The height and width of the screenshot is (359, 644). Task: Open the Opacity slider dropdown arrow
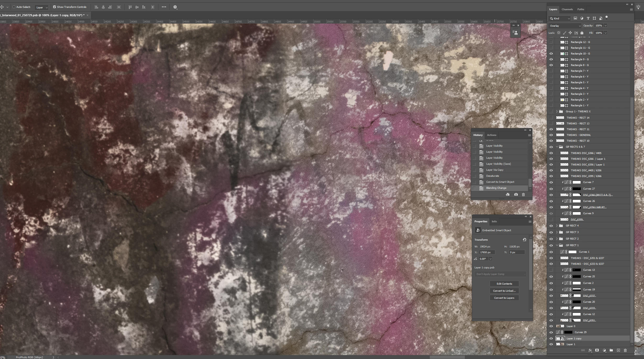tap(606, 26)
